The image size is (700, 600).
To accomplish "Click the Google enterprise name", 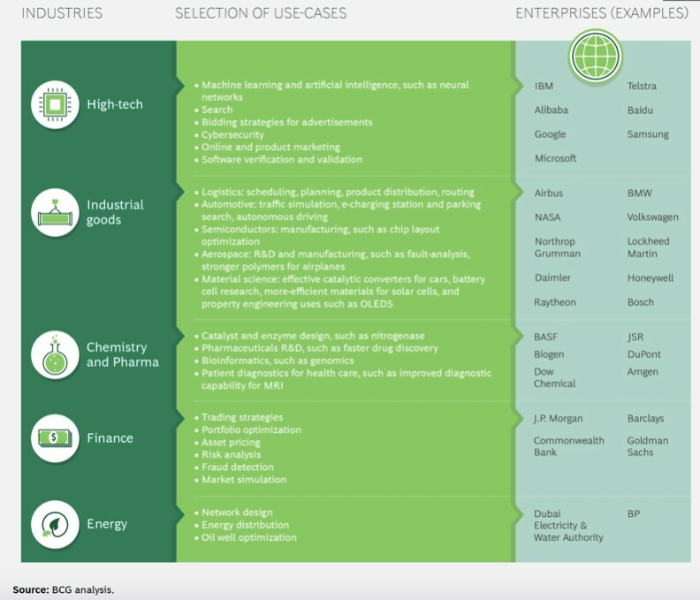I will tap(550, 134).
